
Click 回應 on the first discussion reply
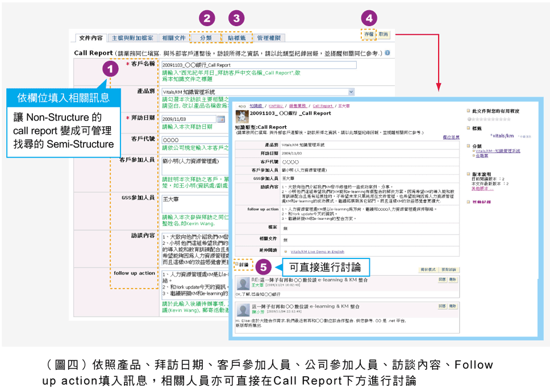coord(441,280)
